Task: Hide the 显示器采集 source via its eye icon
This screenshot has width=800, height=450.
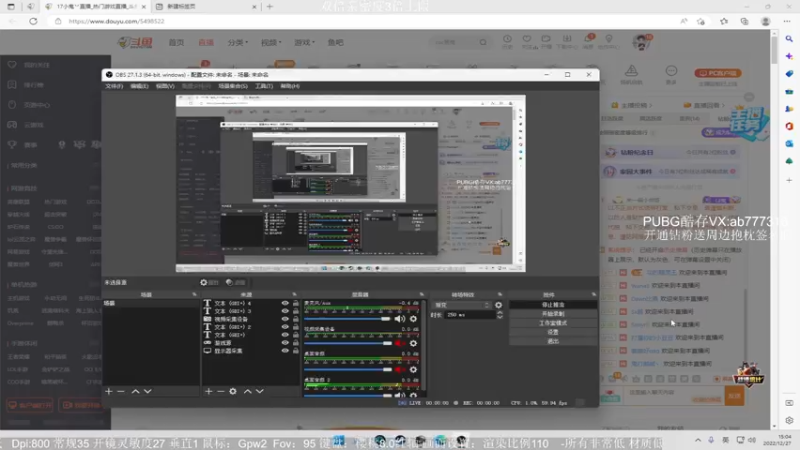Action: point(285,351)
